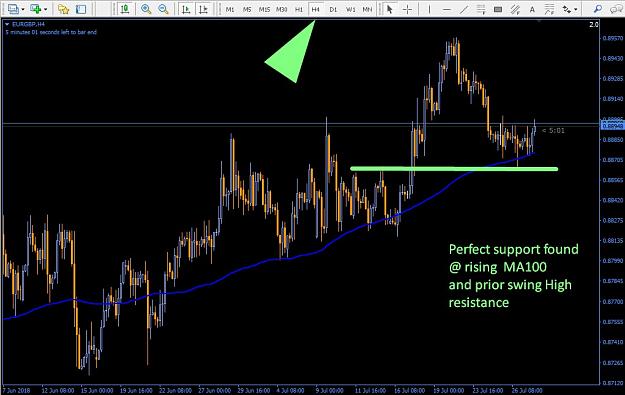Click the 0.87265 price level label

613,363
